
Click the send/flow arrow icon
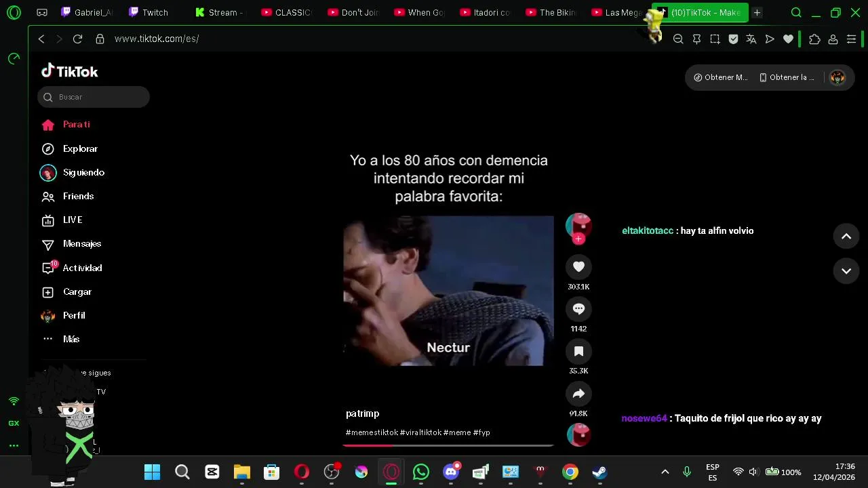pos(770,39)
